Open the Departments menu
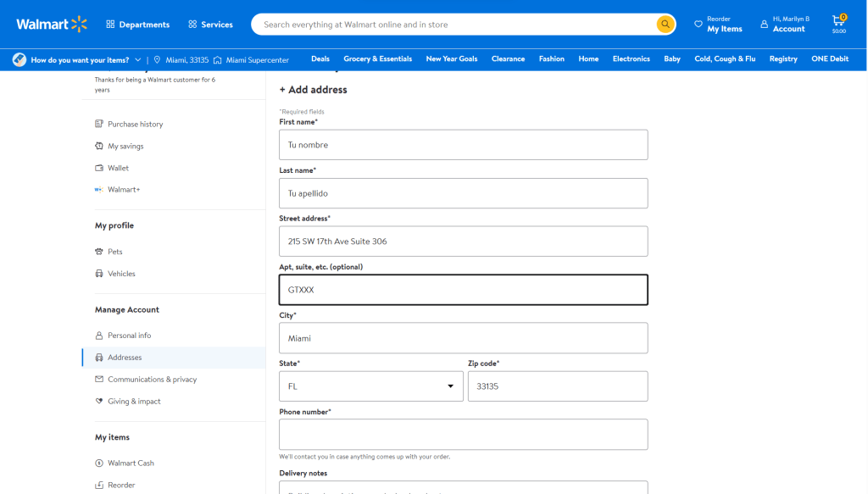Image resolution: width=868 pixels, height=494 pixels. tap(138, 25)
